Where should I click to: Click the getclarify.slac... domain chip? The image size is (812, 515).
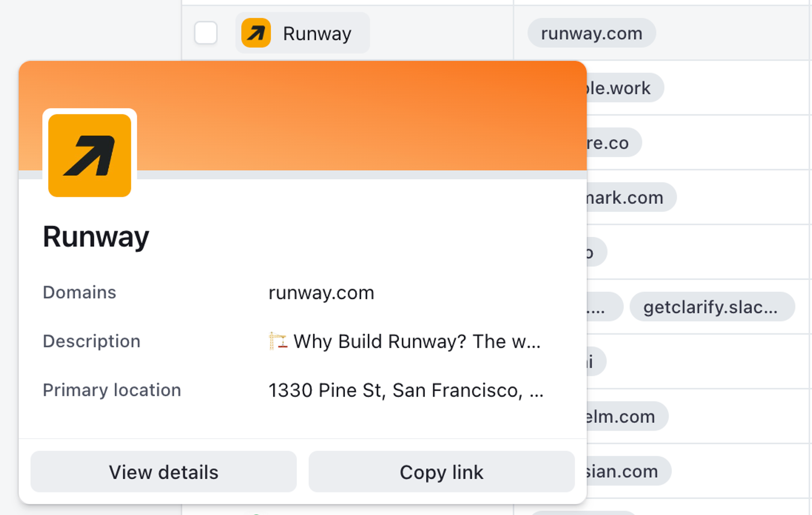pyautogui.click(x=711, y=307)
